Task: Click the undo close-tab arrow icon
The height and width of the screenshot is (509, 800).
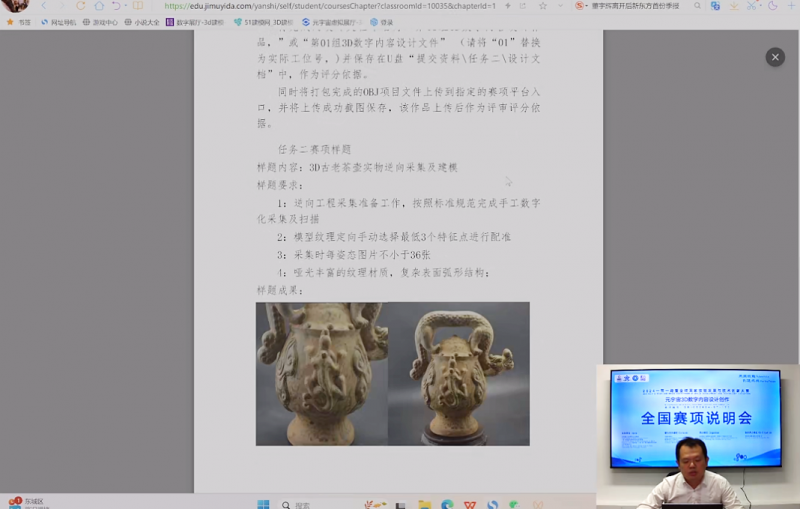Action: (117, 6)
